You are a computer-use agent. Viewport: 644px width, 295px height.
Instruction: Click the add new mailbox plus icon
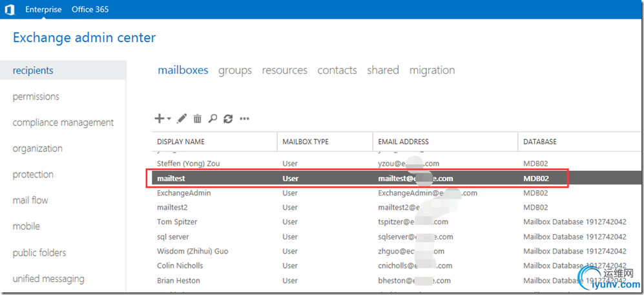(x=160, y=119)
